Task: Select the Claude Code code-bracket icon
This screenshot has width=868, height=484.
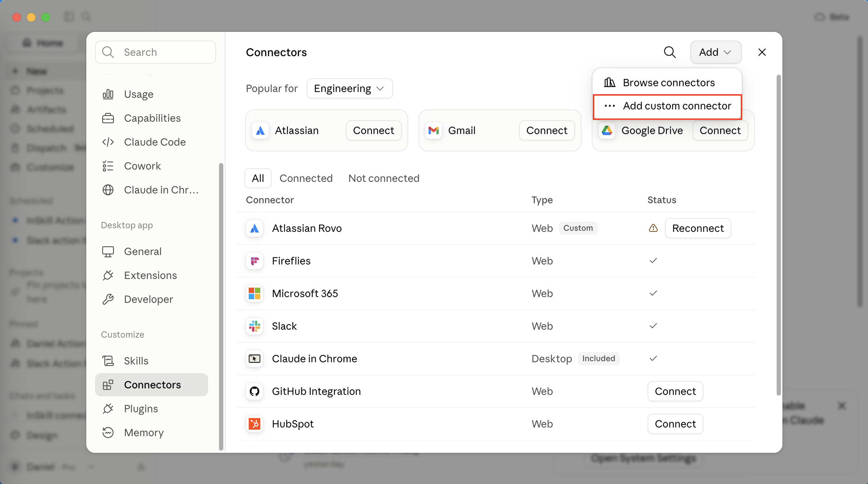Action: click(108, 142)
